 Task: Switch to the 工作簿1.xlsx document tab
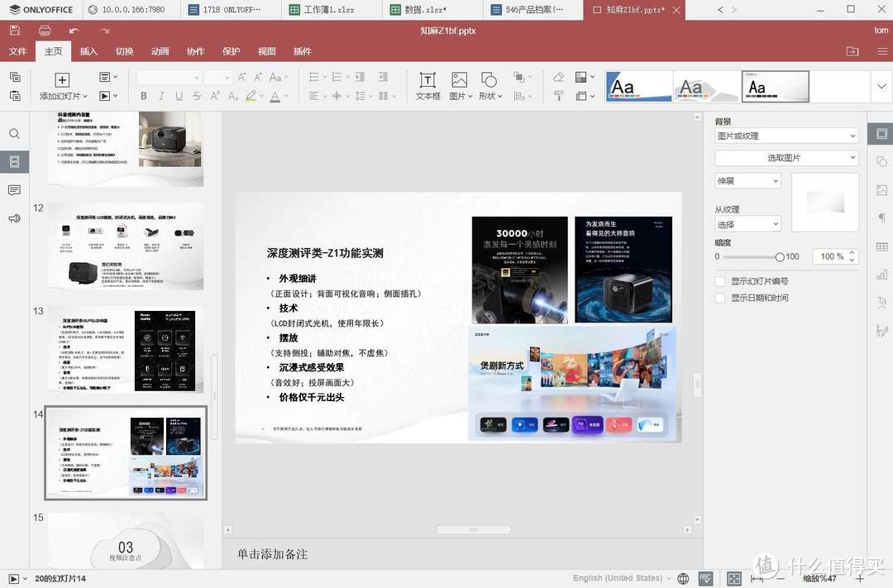[x=332, y=10]
